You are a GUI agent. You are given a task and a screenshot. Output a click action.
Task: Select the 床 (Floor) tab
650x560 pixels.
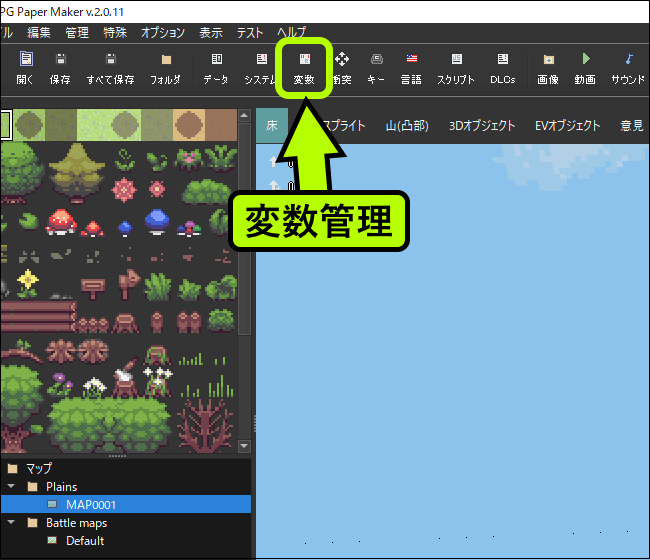pos(271,126)
